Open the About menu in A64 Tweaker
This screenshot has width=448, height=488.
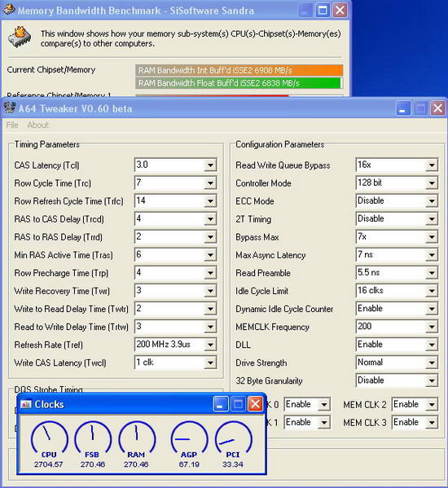click(38, 125)
